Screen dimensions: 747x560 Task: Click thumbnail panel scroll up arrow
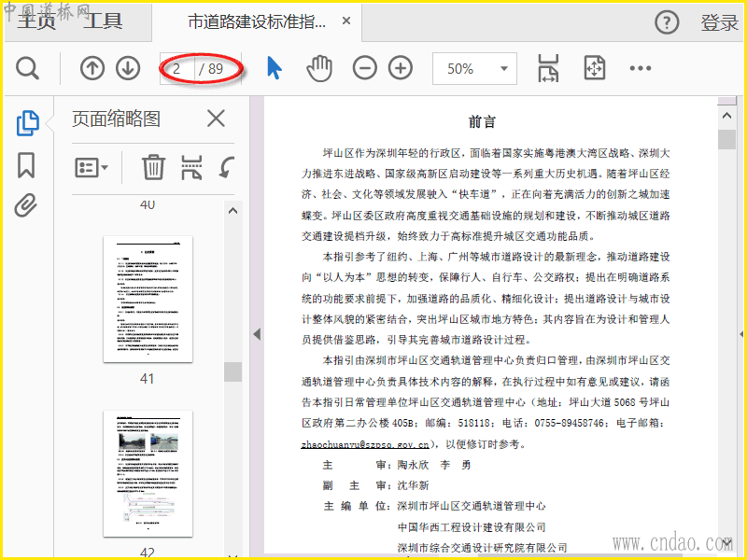(233, 211)
